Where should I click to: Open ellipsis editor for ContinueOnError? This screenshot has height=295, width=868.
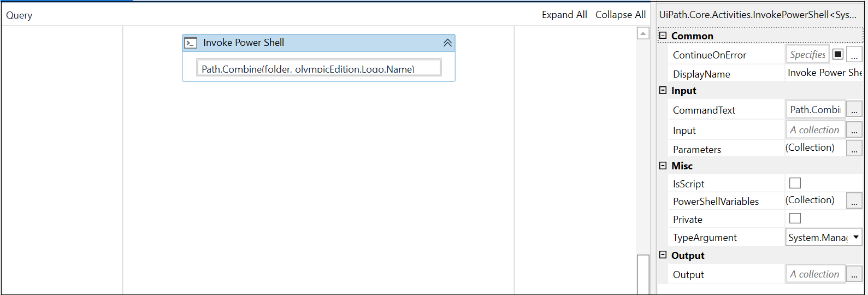pos(854,55)
